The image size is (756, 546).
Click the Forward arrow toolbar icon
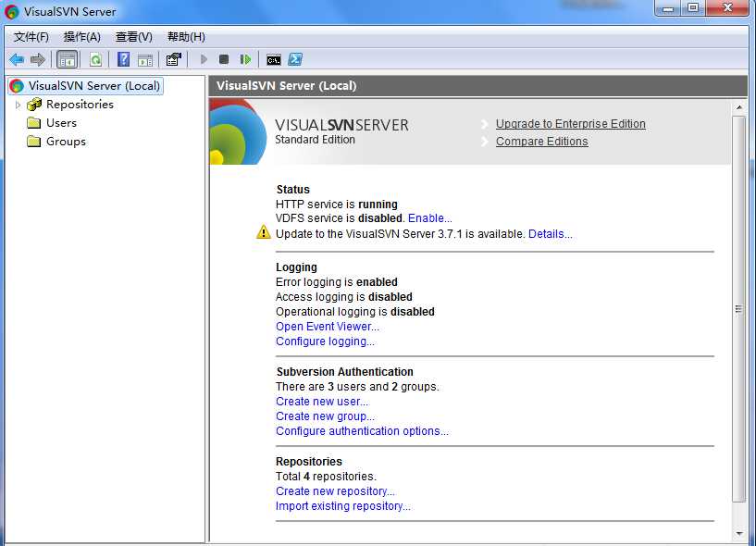pyautogui.click(x=38, y=60)
